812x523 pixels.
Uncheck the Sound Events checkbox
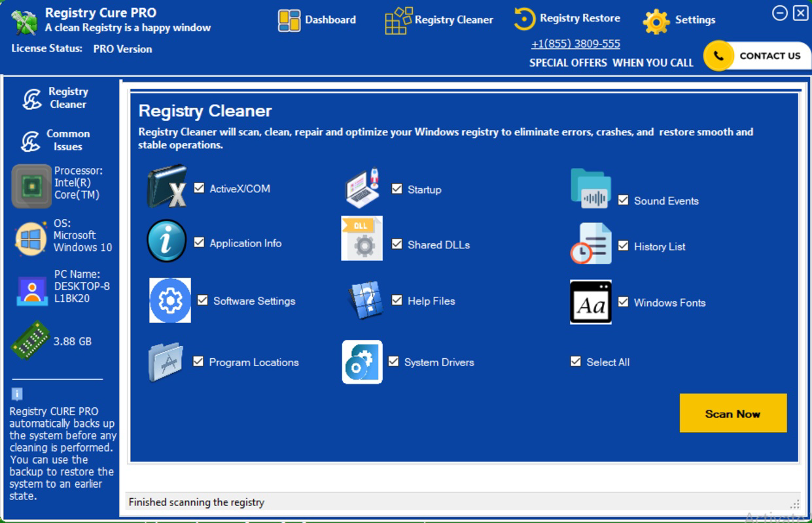tap(623, 201)
